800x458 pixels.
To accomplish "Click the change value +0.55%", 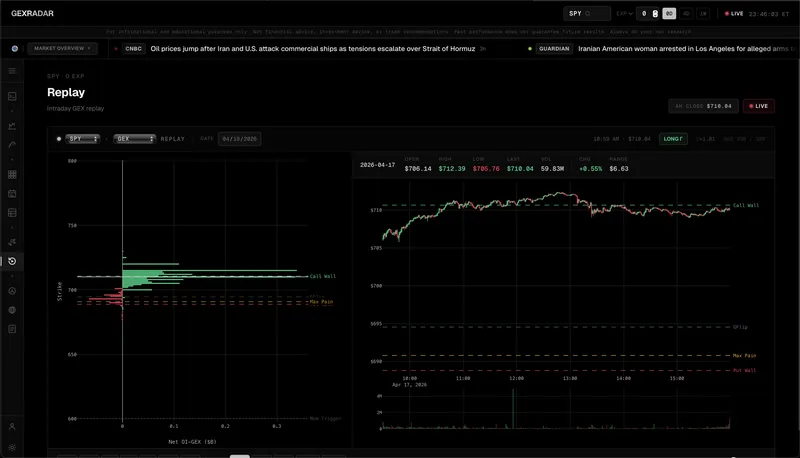I will coord(590,169).
